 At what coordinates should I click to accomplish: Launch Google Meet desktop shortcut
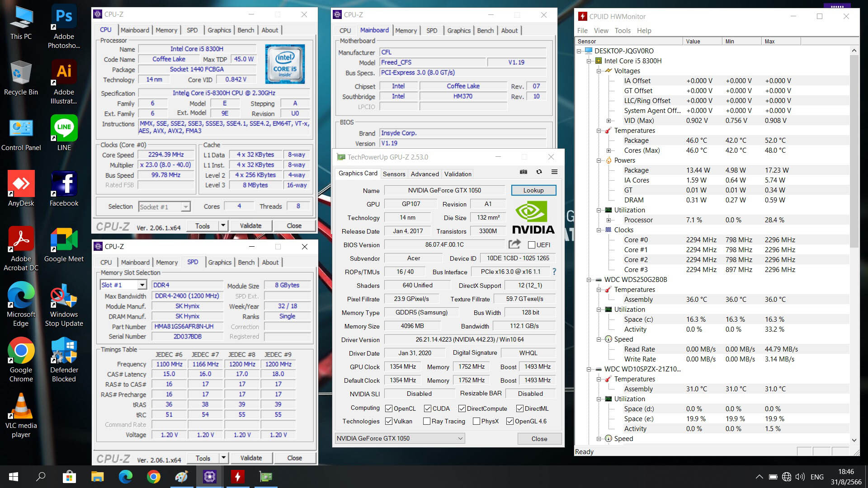point(64,245)
